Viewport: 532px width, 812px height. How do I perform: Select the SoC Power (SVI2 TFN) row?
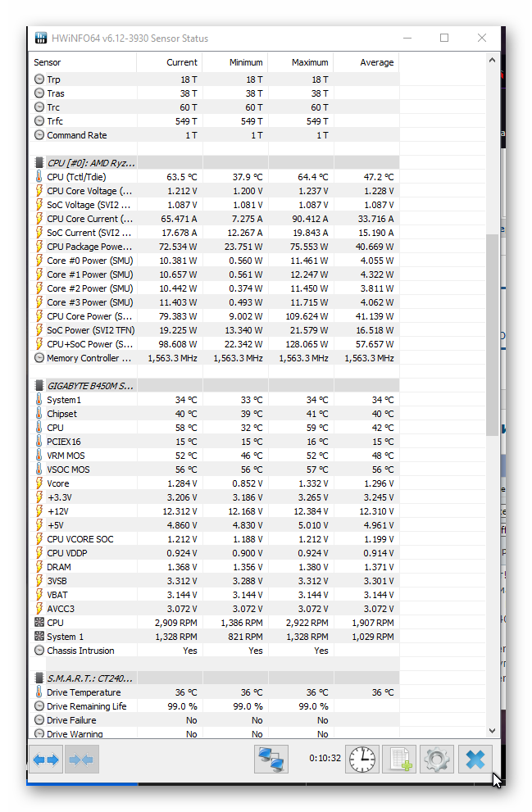pos(215,330)
